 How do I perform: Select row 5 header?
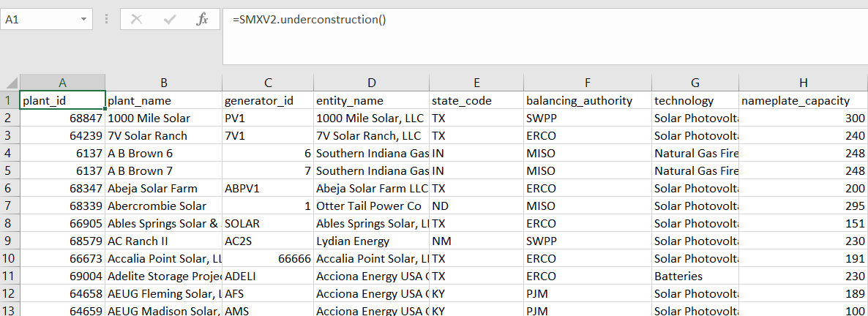10,170
